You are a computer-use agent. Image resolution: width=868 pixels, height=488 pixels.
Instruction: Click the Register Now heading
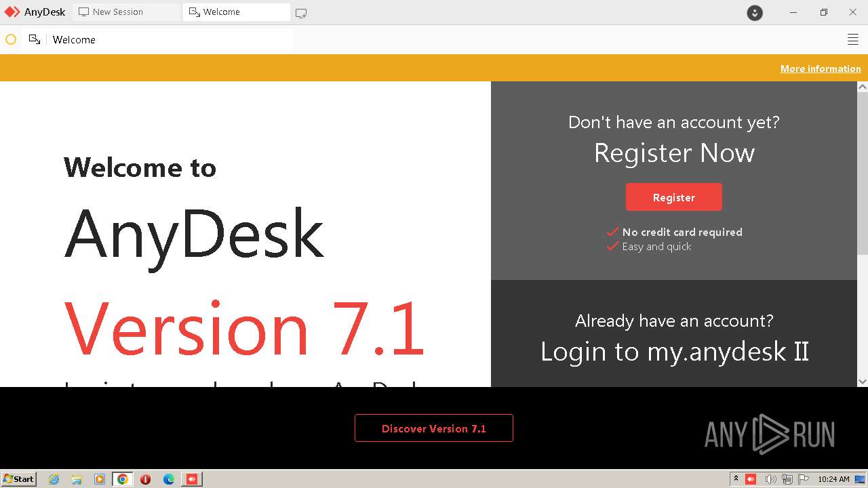(x=674, y=152)
